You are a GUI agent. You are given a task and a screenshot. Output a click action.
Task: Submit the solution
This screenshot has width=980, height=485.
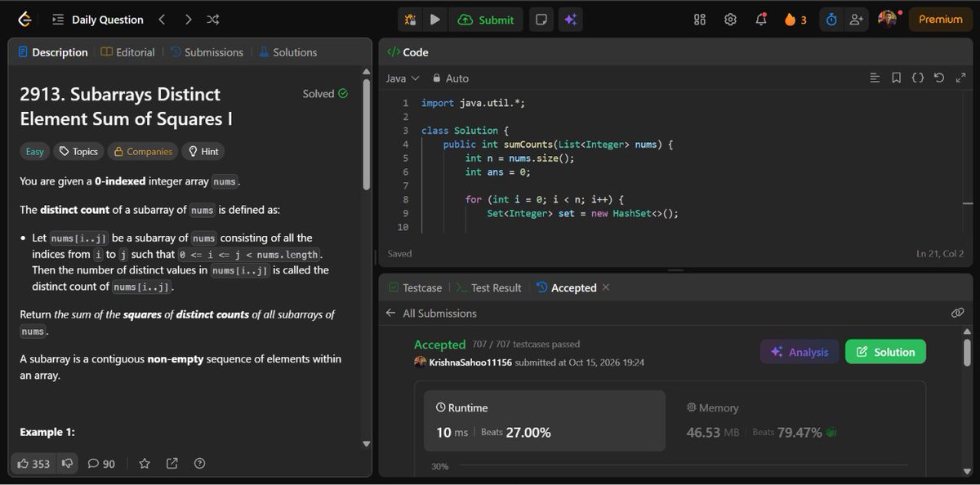487,20
